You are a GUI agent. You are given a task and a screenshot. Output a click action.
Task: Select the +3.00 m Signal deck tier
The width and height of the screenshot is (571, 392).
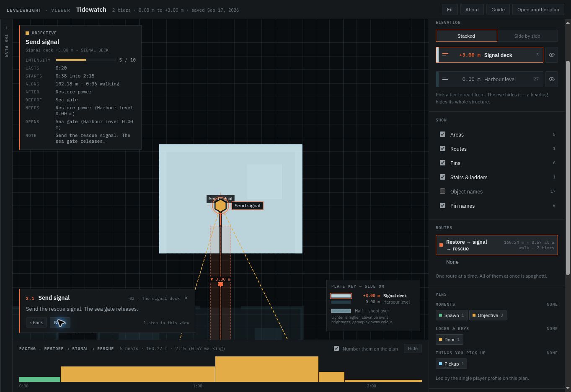(x=489, y=55)
